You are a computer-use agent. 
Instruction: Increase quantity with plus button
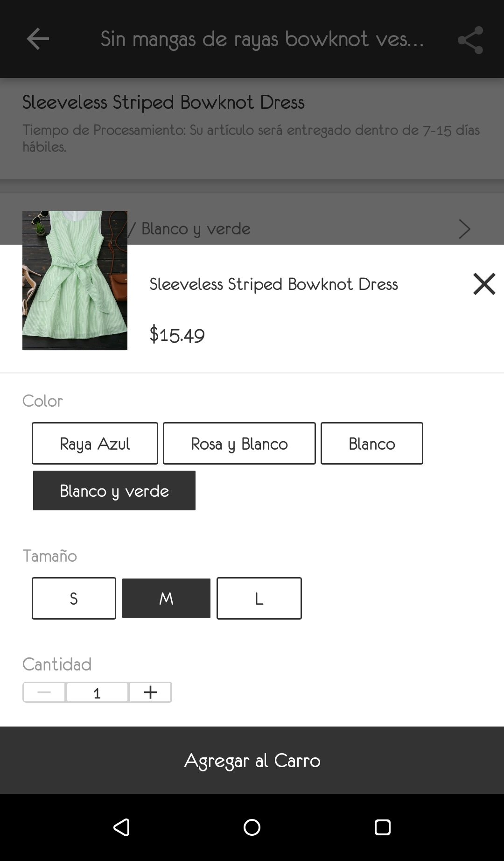click(x=150, y=692)
